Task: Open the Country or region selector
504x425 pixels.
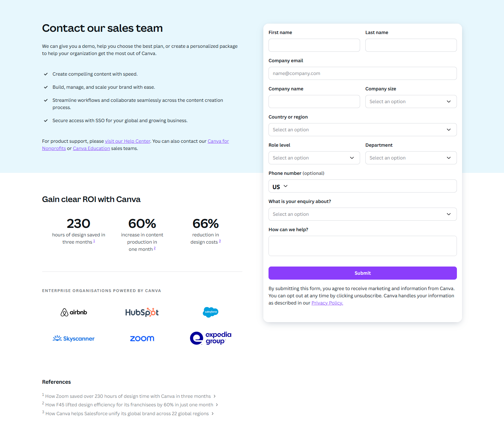Action: (362, 130)
